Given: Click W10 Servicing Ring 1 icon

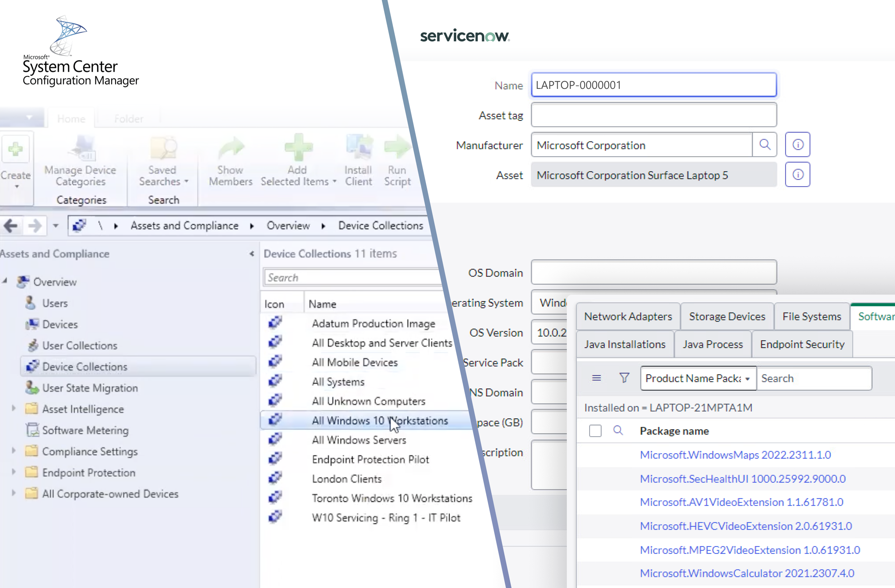Looking at the screenshot, I should point(275,517).
